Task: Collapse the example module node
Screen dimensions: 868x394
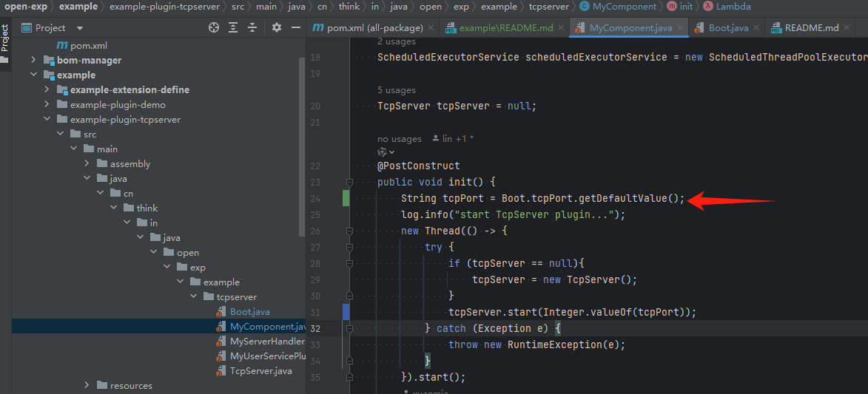Action: tap(34, 75)
